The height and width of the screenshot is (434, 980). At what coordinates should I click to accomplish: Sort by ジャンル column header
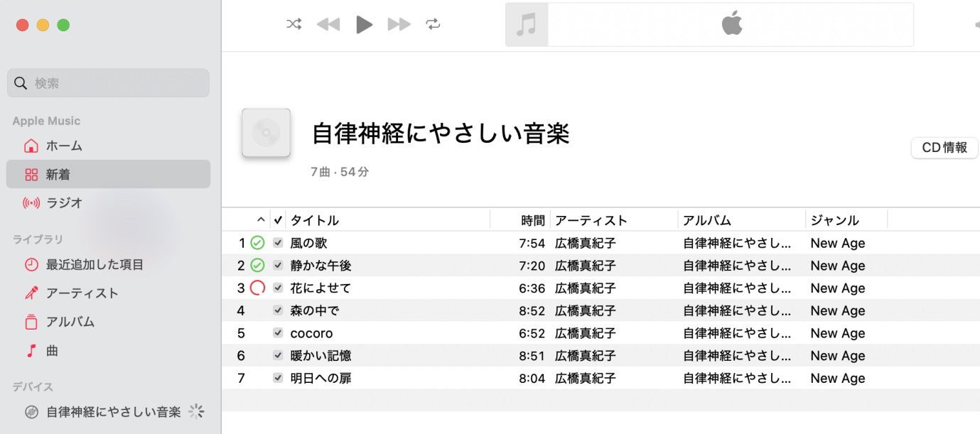point(846,220)
